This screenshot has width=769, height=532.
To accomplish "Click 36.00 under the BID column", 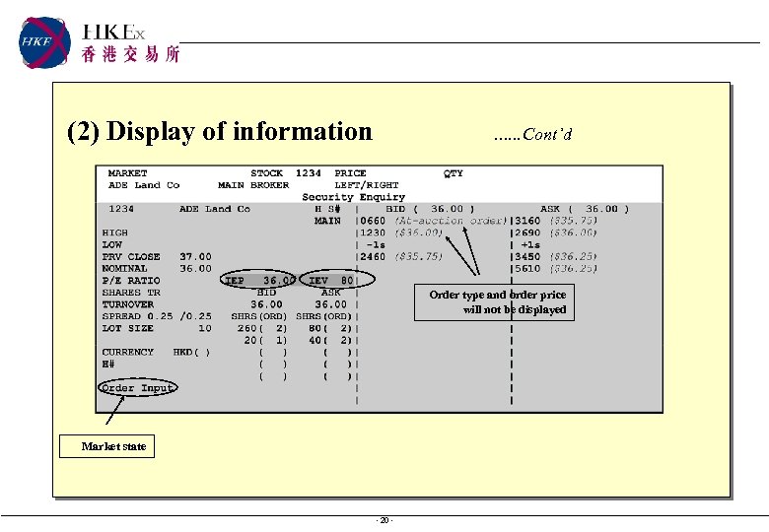I will click(x=266, y=304).
